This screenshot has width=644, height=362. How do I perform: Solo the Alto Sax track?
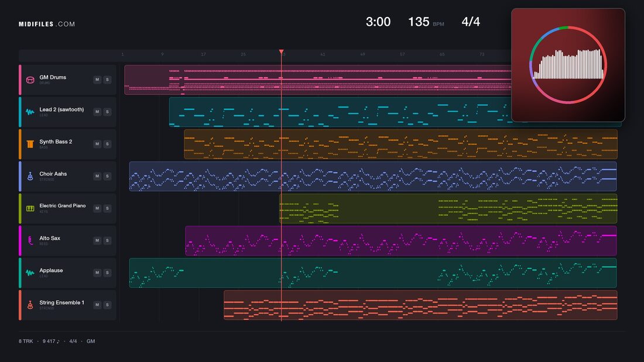pos(107,240)
